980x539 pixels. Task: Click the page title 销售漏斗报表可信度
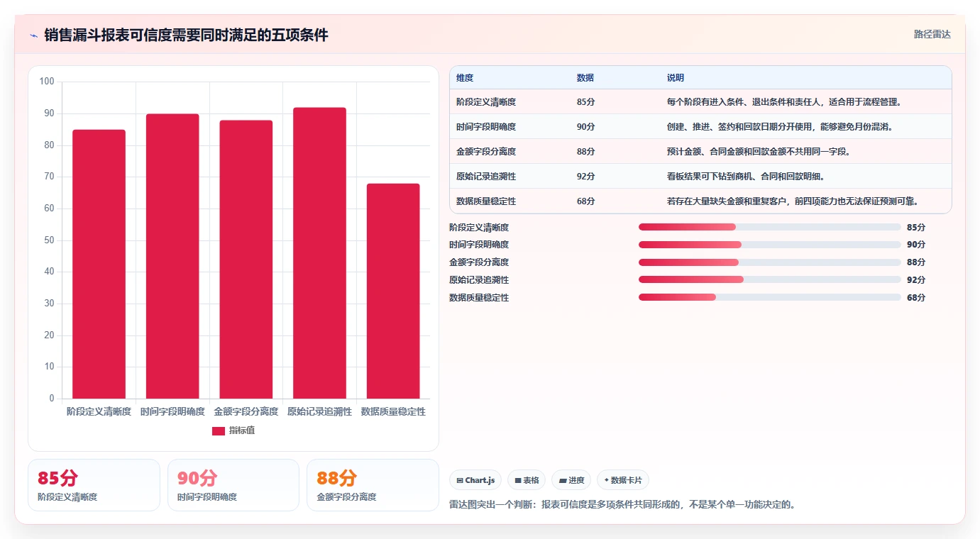click(x=186, y=35)
